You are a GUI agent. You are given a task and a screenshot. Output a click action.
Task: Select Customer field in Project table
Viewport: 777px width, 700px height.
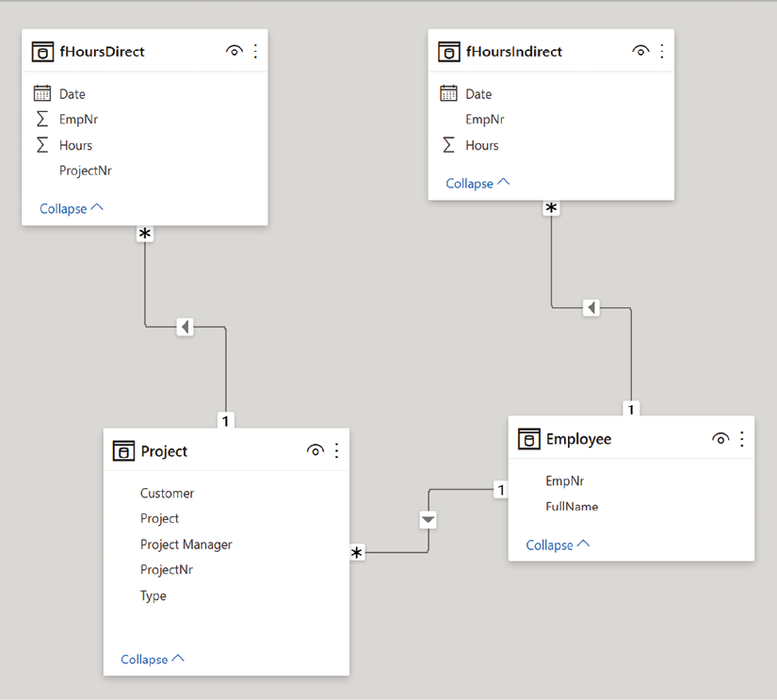[x=167, y=494]
